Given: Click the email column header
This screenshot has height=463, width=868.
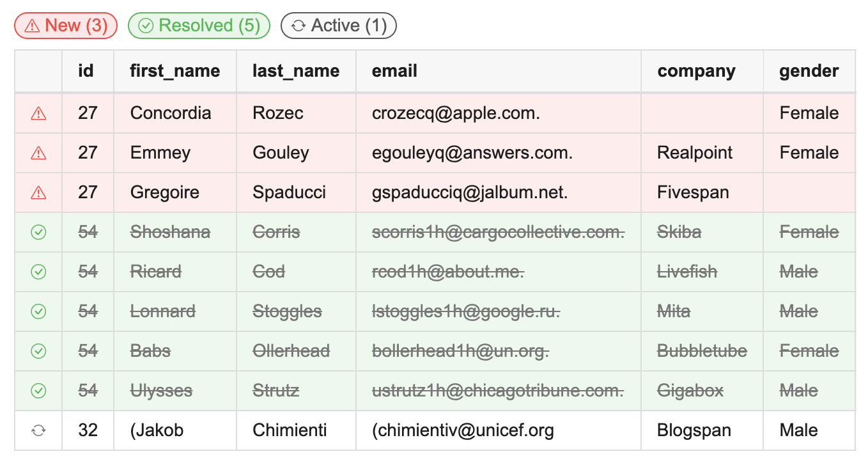Looking at the screenshot, I should [x=394, y=71].
